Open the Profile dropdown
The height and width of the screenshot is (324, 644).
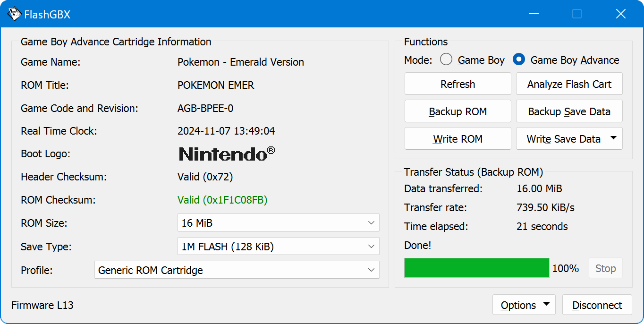(237, 270)
